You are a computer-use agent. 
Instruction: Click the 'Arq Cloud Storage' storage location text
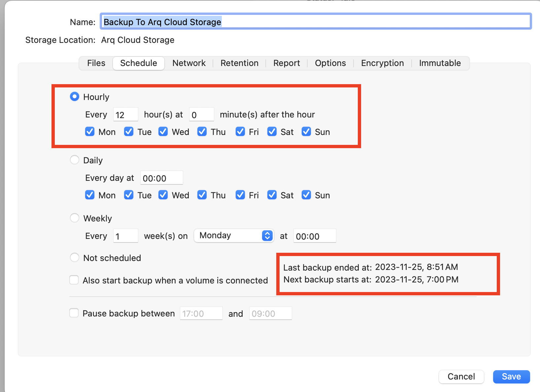point(138,40)
